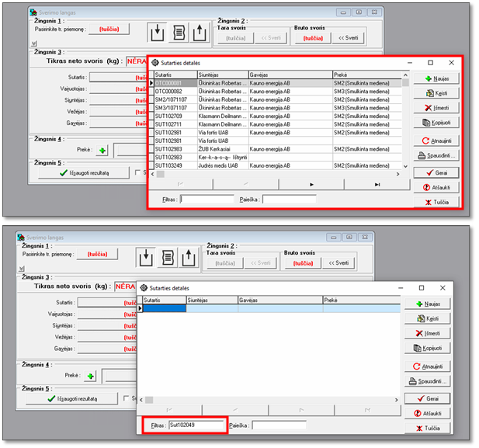Click the Naujas button in the upper dialog

436,78
